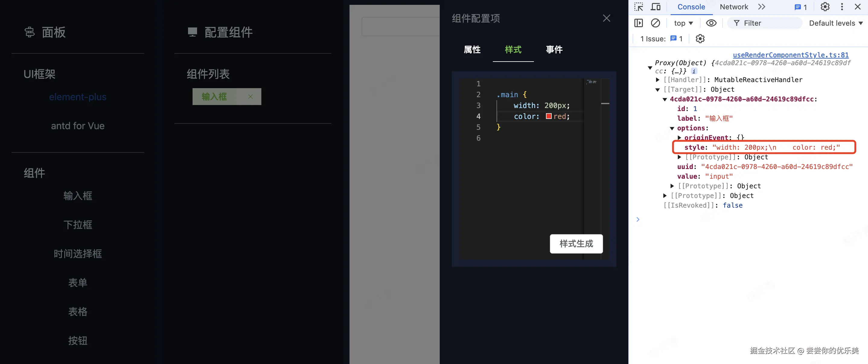868x364 pixels.
Task: Expand the [[Handler]] MutableReactiveHandler entry
Action: 658,80
